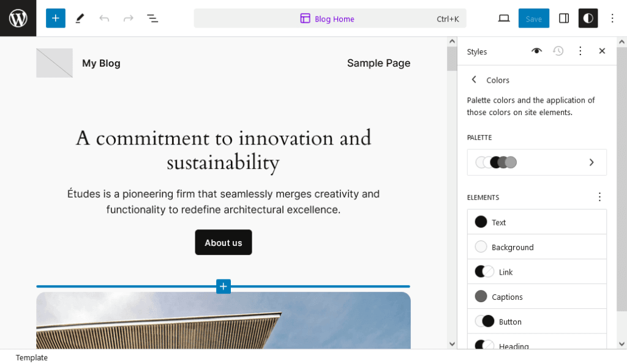This screenshot has height=364, width=627.
Task: Open the Document Overview list
Action: [152, 18]
